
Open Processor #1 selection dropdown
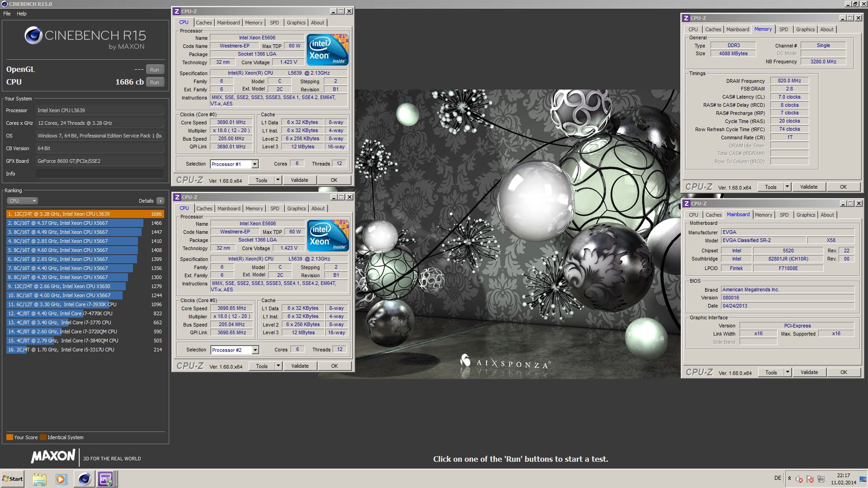255,164
